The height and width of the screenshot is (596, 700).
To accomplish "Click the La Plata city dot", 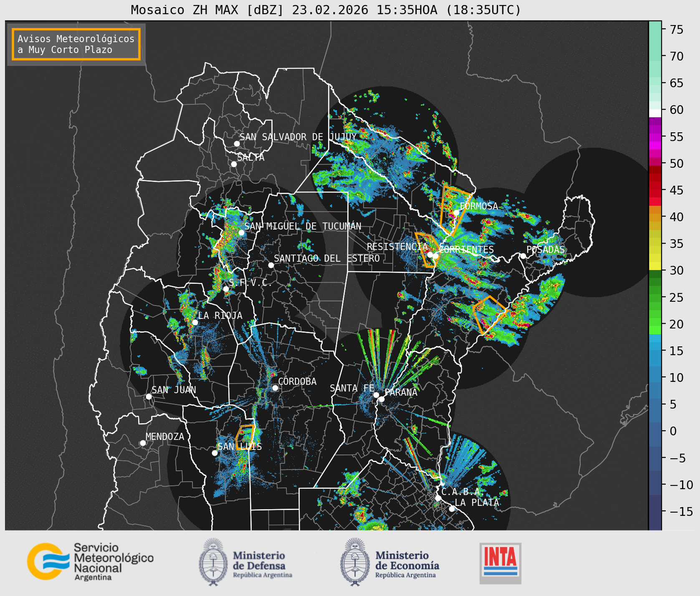I will pos(452,508).
